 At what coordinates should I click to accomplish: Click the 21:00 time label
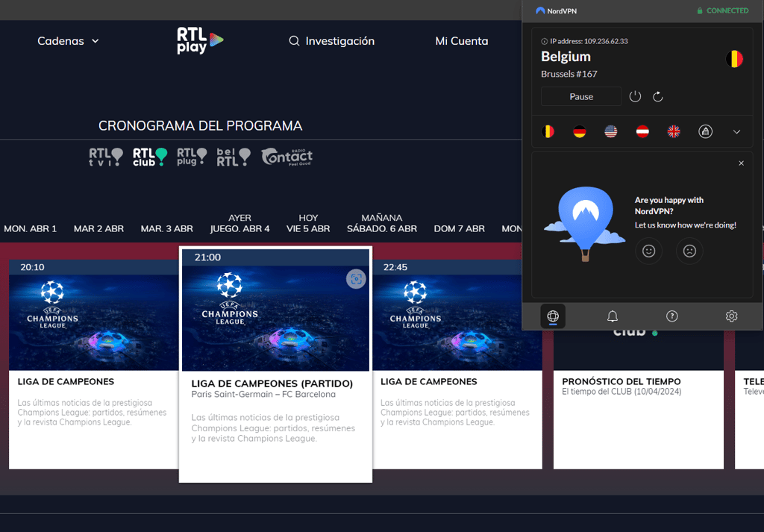tap(207, 257)
